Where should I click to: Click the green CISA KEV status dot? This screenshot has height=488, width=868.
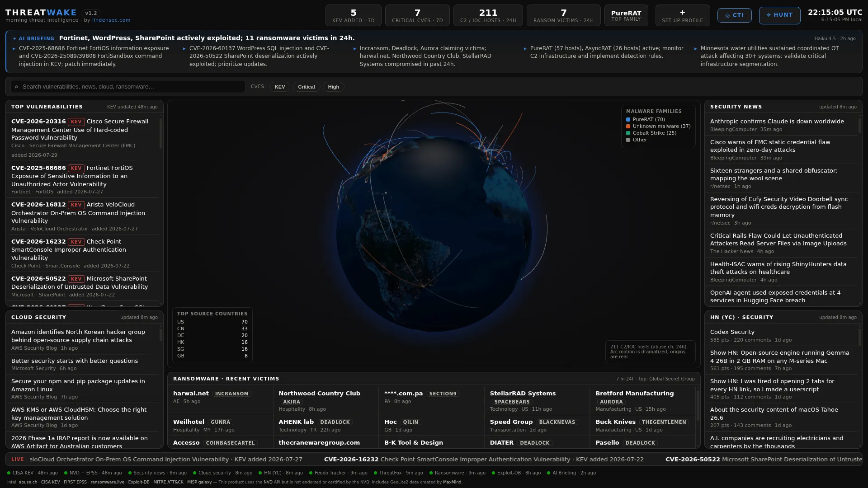click(9, 473)
